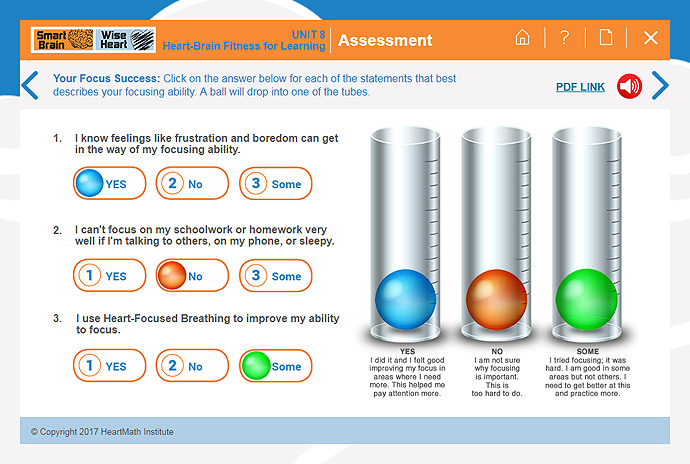Choose YES for statement 2 about schoolwork
This screenshot has width=690, height=464.
pyautogui.click(x=110, y=275)
